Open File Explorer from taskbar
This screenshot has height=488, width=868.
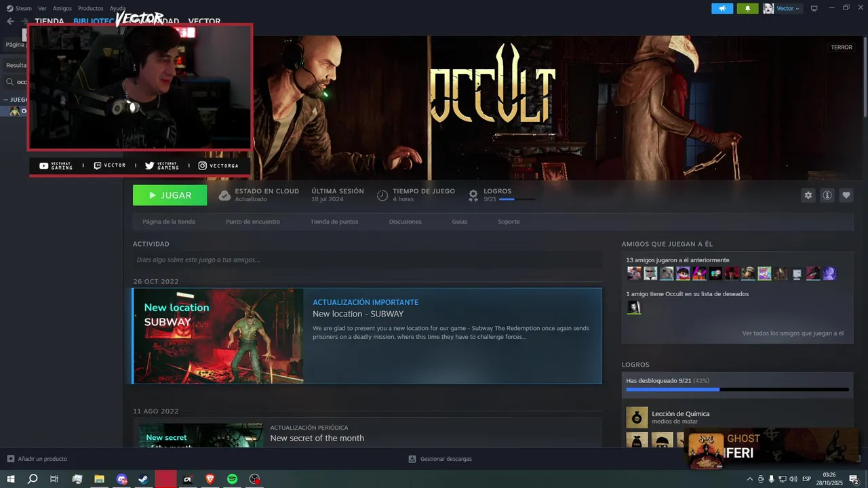pyautogui.click(x=99, y=479)
